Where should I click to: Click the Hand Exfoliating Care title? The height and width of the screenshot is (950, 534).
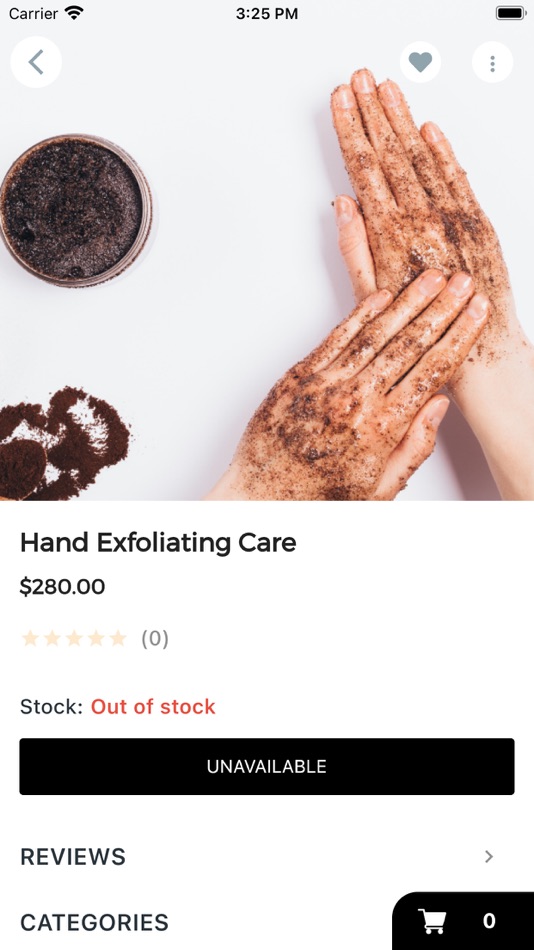click(158, 542)
